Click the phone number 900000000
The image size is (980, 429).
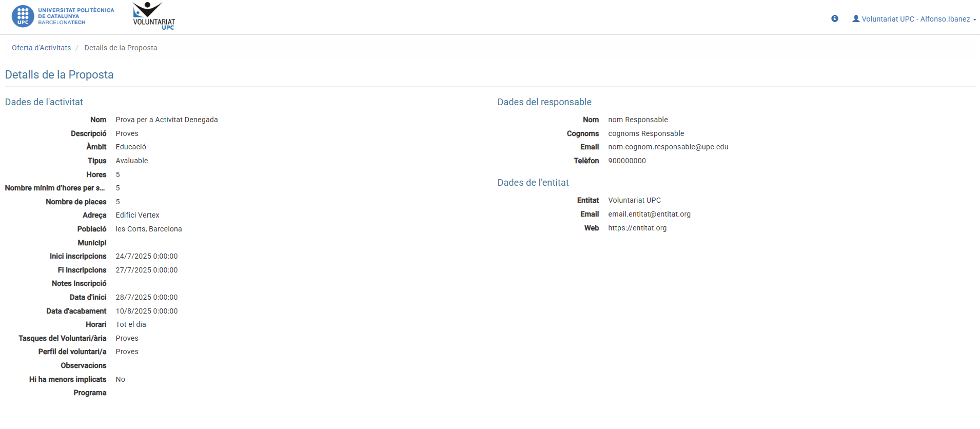(626, 161)
